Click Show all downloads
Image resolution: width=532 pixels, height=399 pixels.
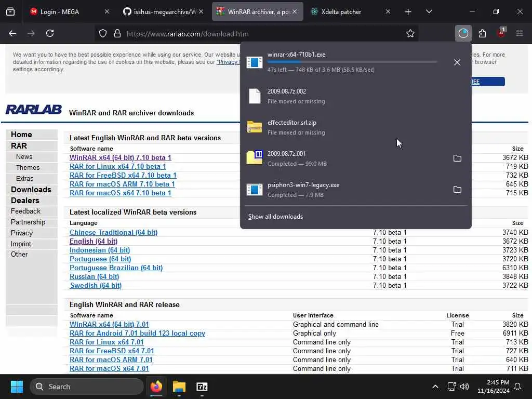pyautogui.click(x=275, y=217)
